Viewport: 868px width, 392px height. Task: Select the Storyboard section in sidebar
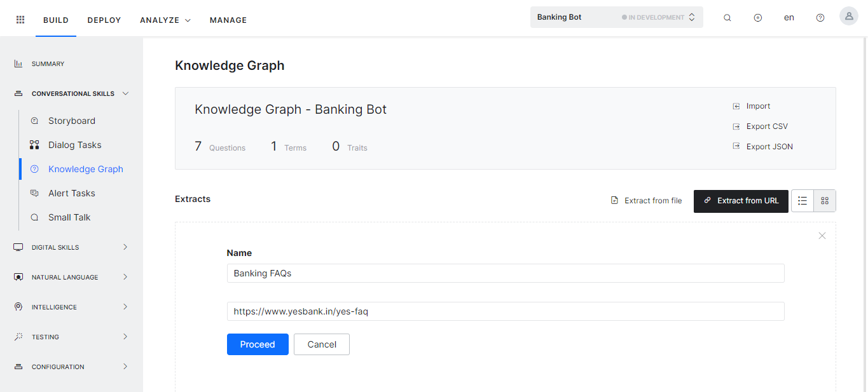click(71, 120)
